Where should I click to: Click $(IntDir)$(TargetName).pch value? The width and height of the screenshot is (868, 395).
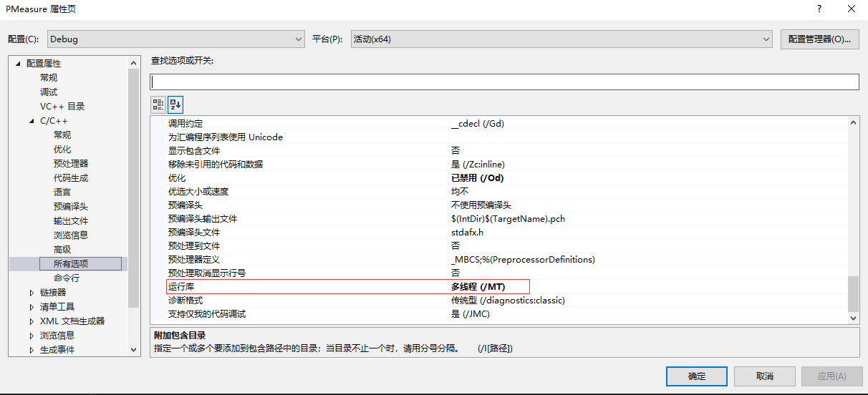coord(508,219)
